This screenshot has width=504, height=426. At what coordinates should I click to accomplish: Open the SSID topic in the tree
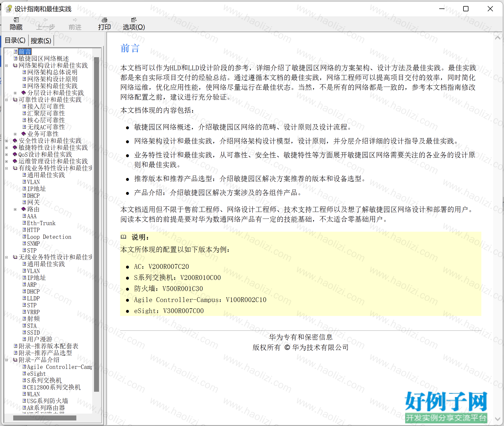[x=33, y=333]
